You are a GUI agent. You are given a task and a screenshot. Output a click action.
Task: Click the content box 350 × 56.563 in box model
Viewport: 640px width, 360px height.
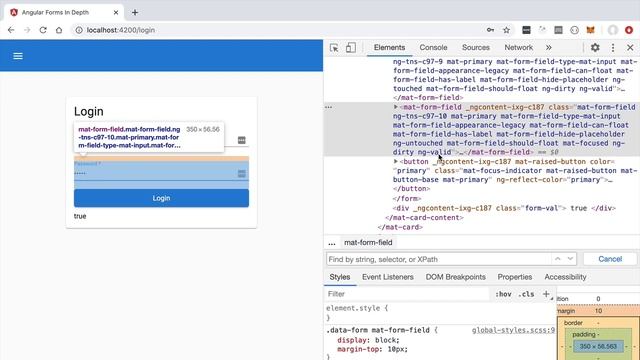(598, 347)
